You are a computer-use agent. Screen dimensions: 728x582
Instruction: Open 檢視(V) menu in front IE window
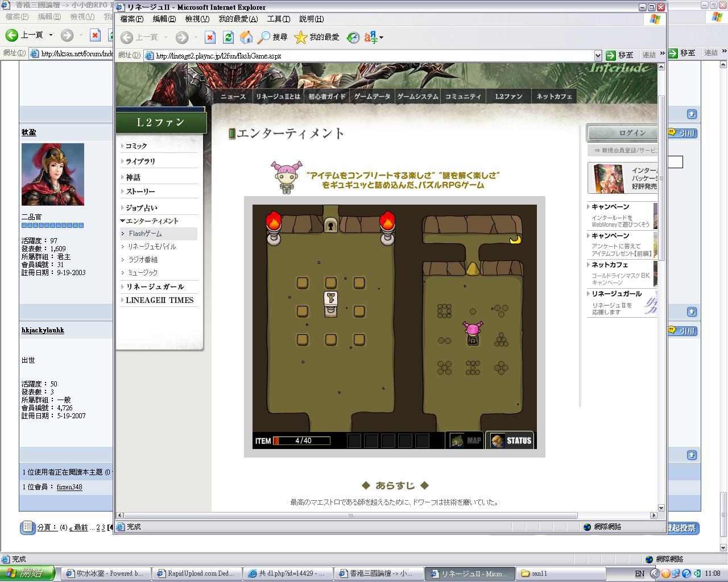click(x=197, y=19)
